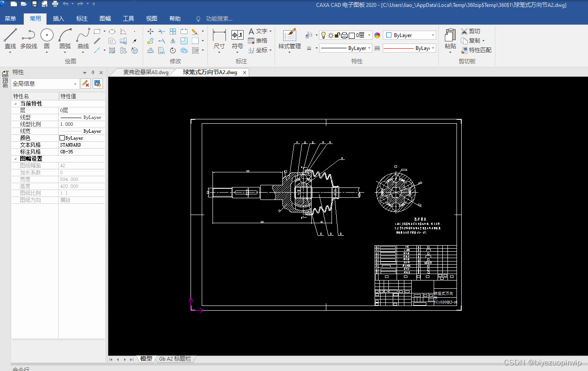
Task: Switch to 麦弗逊悬架A0.dwg document tab
Action: [146, 72]
